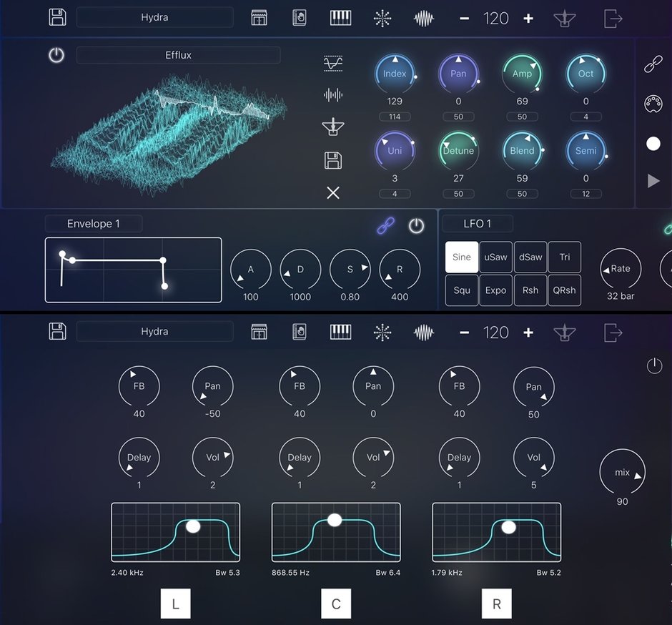Toggle the Envelope 1 power button
The width and height of the screenshot is (672, 625).
[x=416, y=226]
